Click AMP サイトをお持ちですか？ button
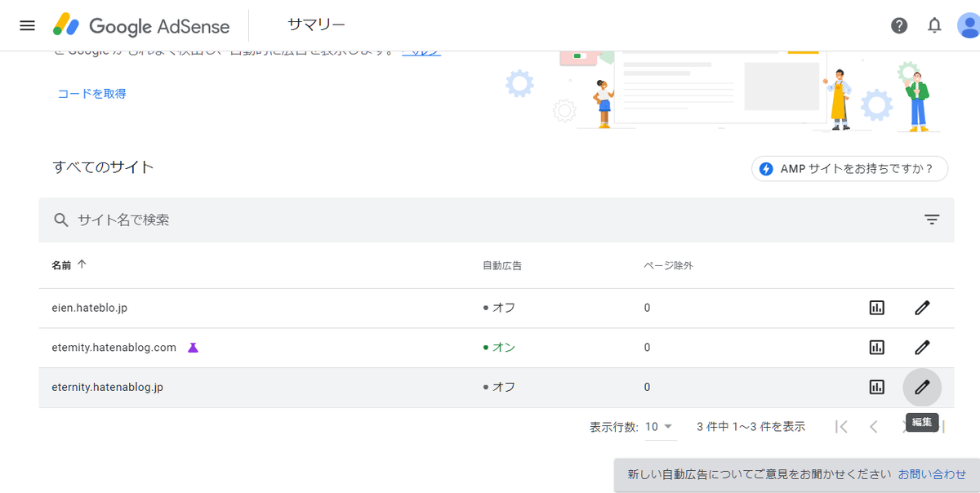980x493 pixels. tap(849, 169)
